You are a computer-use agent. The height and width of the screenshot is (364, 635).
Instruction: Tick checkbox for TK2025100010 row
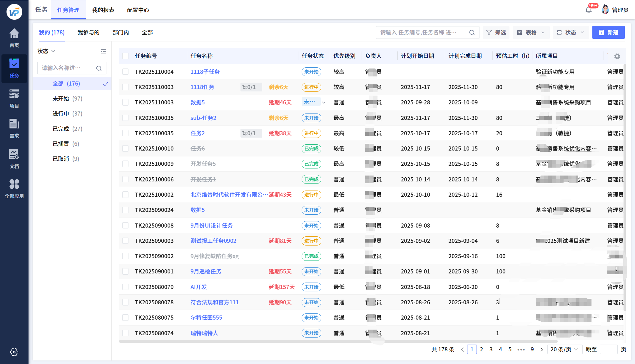pos(126,148)
